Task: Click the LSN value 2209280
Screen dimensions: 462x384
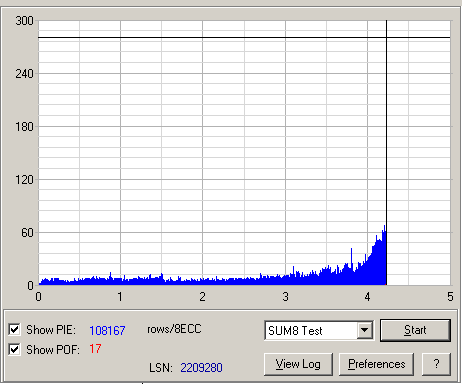Action: (201, 368)
